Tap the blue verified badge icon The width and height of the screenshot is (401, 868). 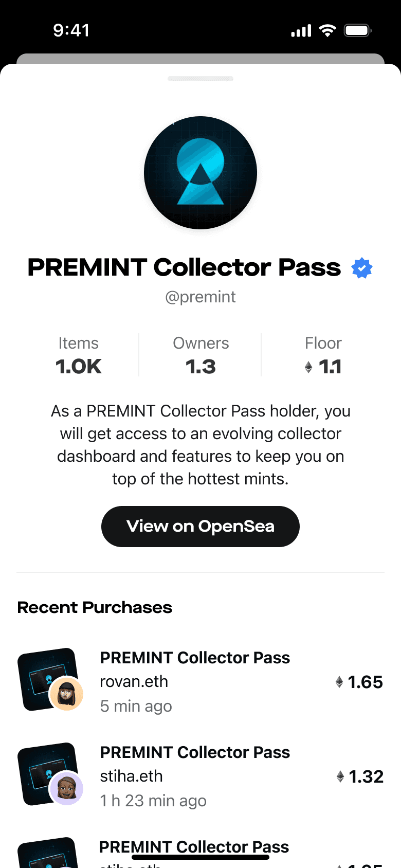(362, 268)
